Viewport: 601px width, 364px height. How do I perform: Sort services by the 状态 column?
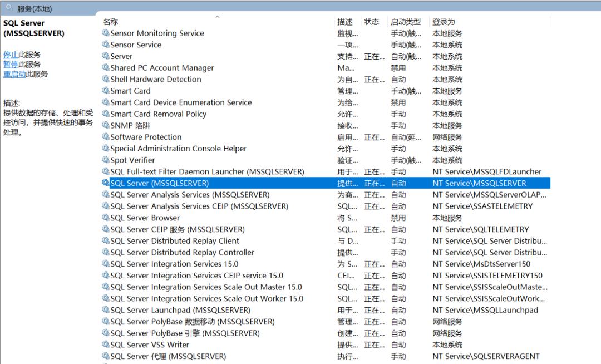(372, 21)
